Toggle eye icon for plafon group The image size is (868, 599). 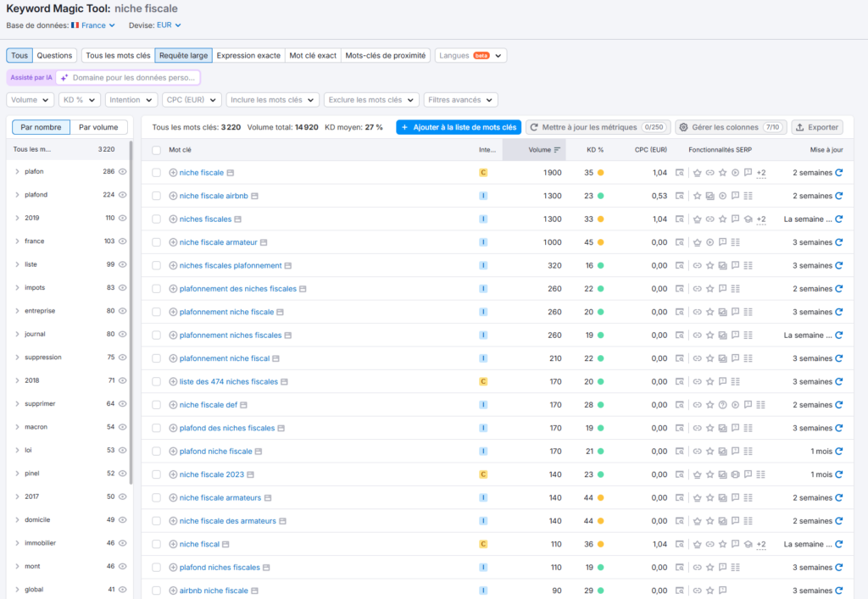coord(123,171)
